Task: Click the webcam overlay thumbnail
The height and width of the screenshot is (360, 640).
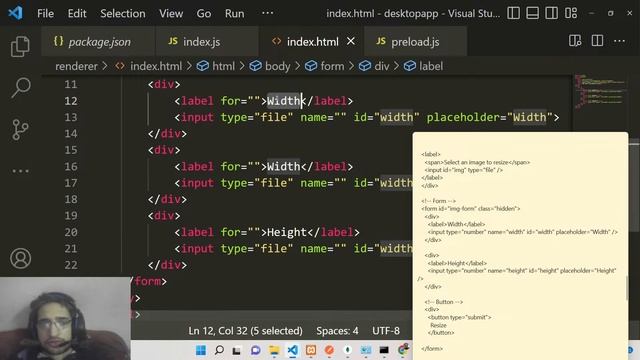Action: click(65, 318)
